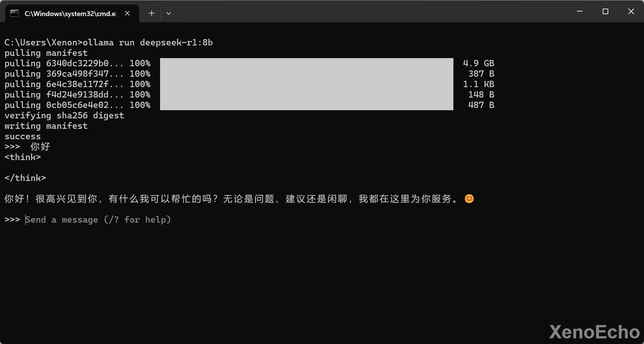Click the opening <think> tag
This screenshot has height=344, width=644.
(x=23, y=157)
